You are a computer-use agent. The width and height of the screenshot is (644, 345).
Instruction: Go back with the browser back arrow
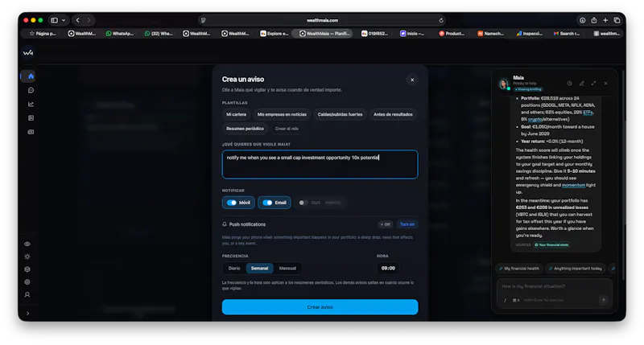point(77,20)
